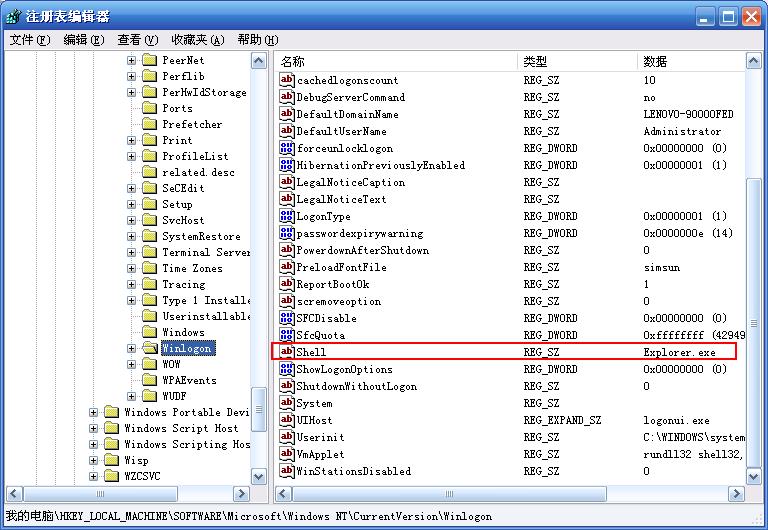Click the string icon of the Shell value
Image resolution: width=768 pixels, height=530 pixels.
pos(287,352)
